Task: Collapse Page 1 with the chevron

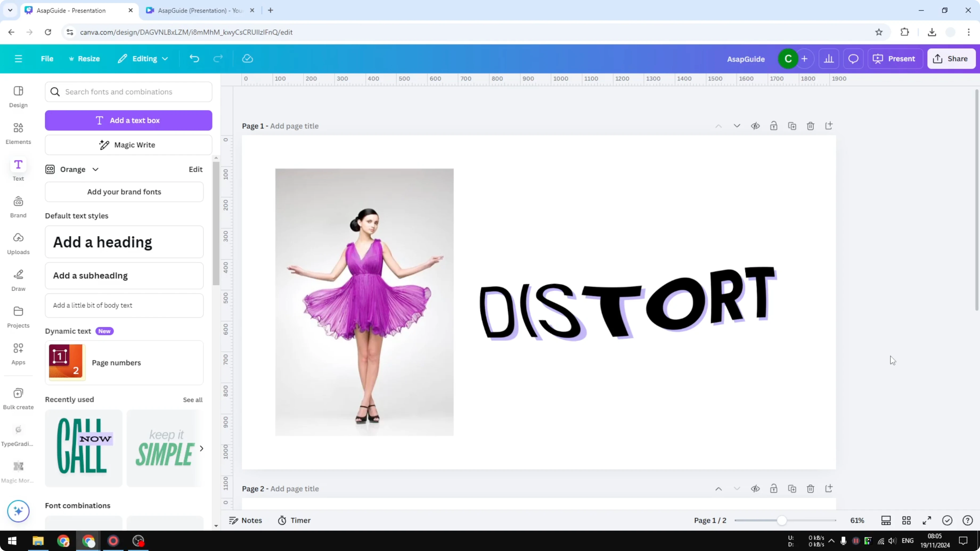Action: [737, 126]
